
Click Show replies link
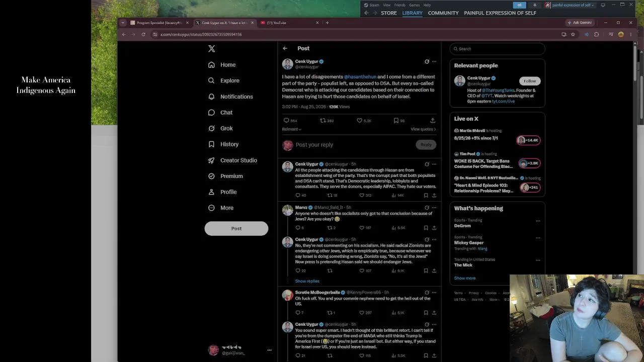click(307, 281)
